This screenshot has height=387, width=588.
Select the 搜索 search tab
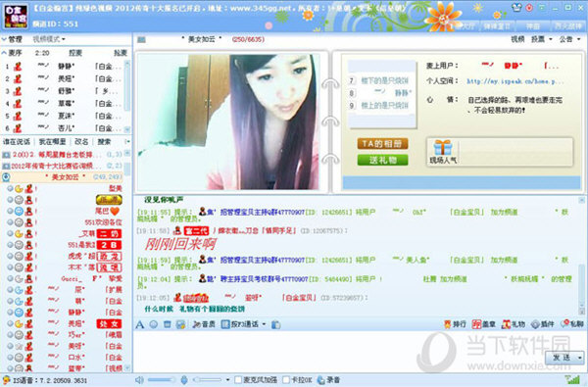[x=104, y=141]
